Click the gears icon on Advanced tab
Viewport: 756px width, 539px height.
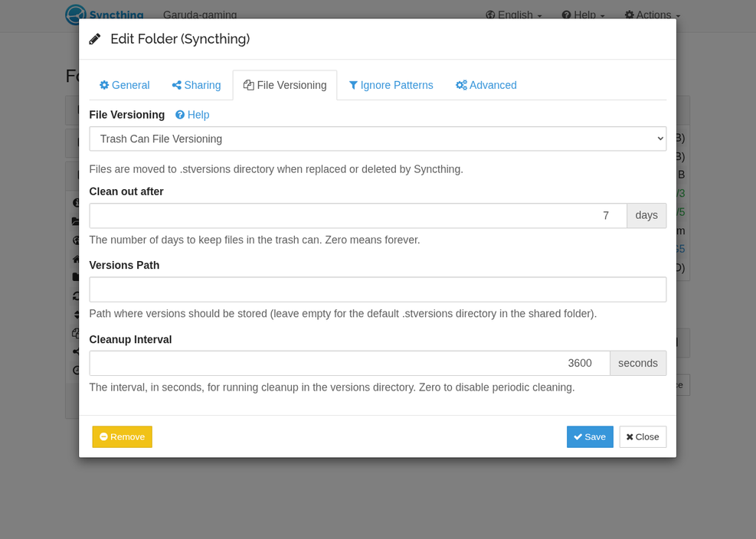click(x=461, y=85)
